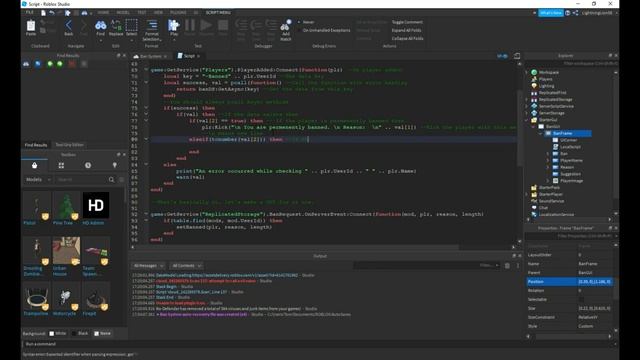The height and width of the screenshot is (360, 640).
Task: Click the Run a command bar
Action: tap(320, 344)
